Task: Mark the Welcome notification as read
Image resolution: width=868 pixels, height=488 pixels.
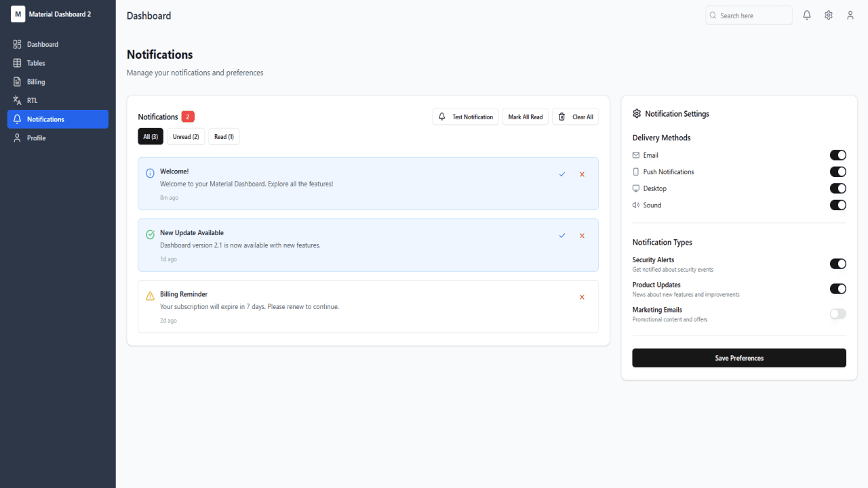Action: tap(562, 174)
